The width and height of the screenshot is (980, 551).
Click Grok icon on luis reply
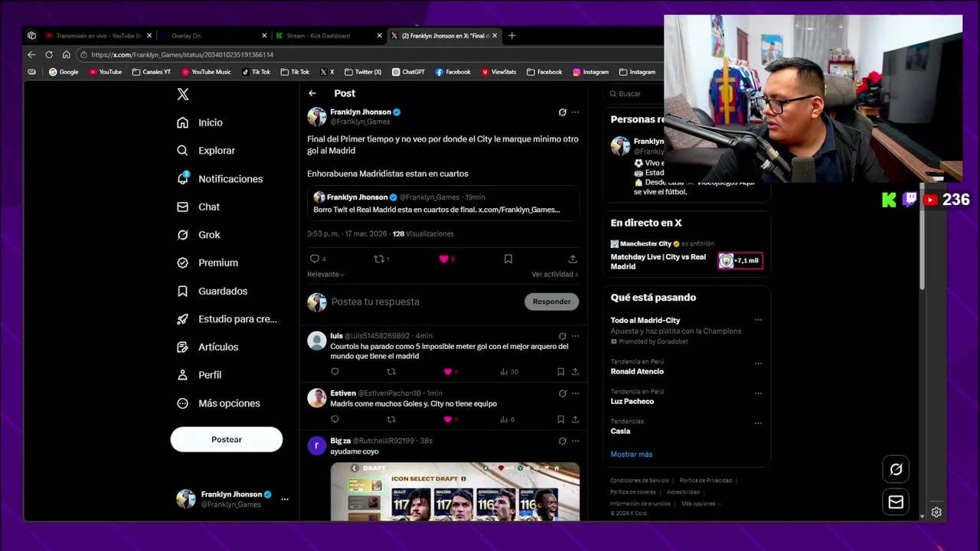[563, 336]
